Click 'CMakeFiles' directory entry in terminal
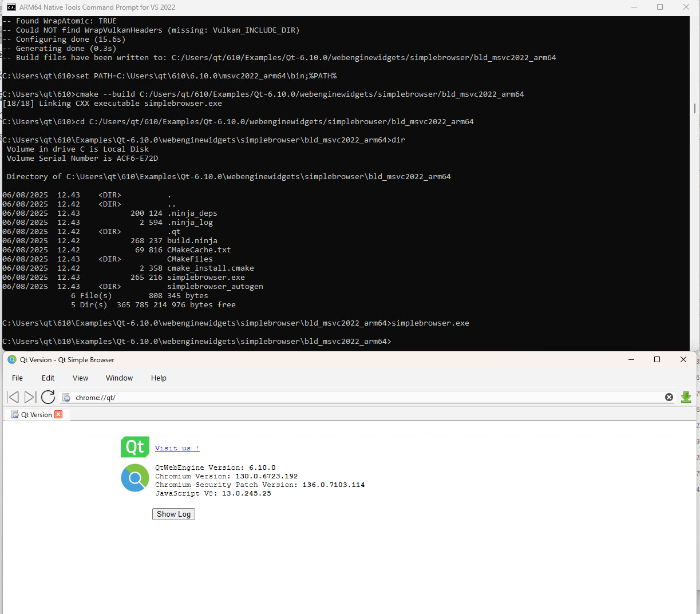Viewport: 700px width, 614px height. click(190, 259)
